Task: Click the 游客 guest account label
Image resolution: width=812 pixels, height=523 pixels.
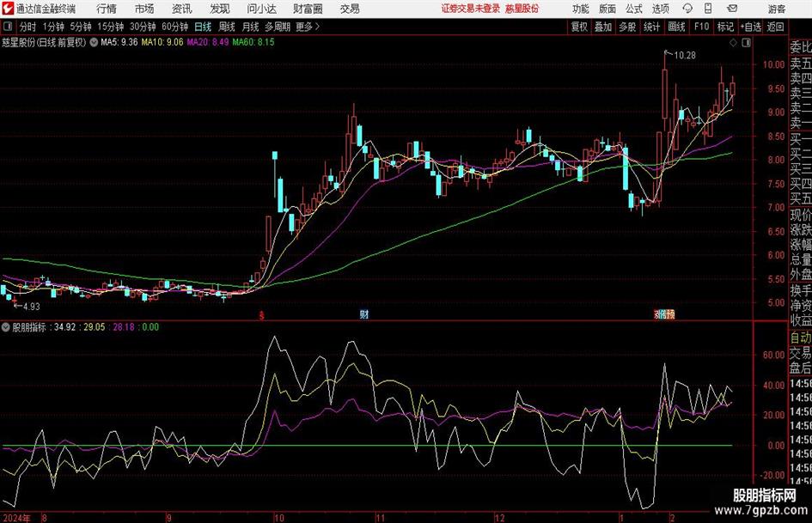Action: pos(776,9)
